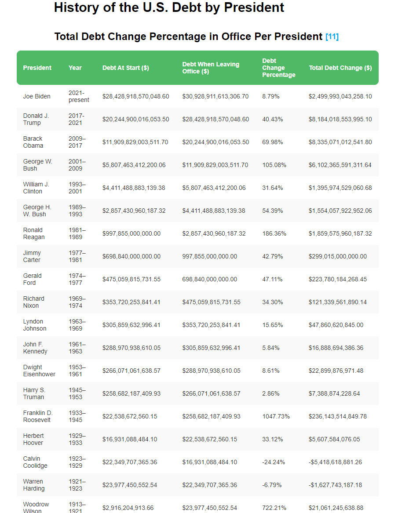Click the Total Debt Change ($) header
Screen dimensions: 420x513
point(340,68)
